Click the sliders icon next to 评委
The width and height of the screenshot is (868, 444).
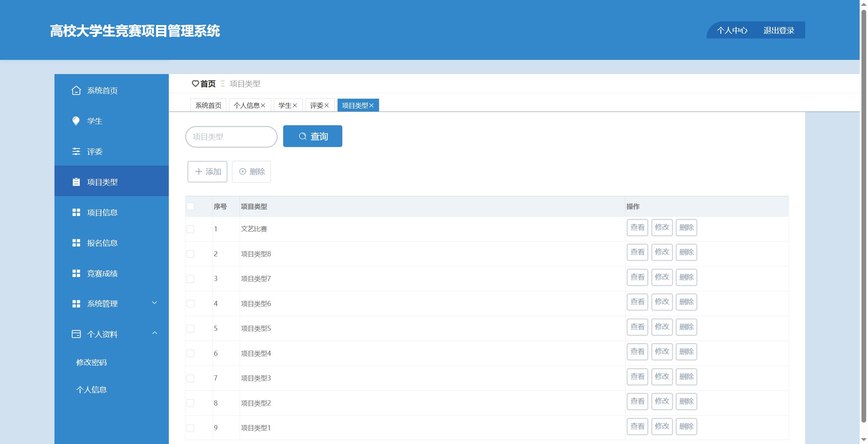[76, 151]
